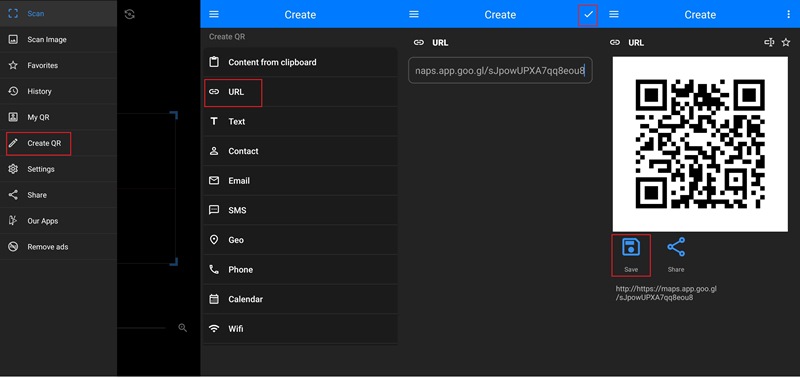Click the History clock icon

(x=13, y=91)
